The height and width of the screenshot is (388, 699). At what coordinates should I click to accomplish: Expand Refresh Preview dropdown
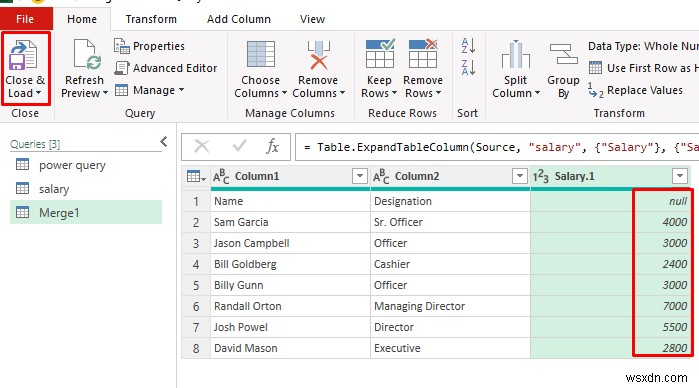(x=105, y=93)
